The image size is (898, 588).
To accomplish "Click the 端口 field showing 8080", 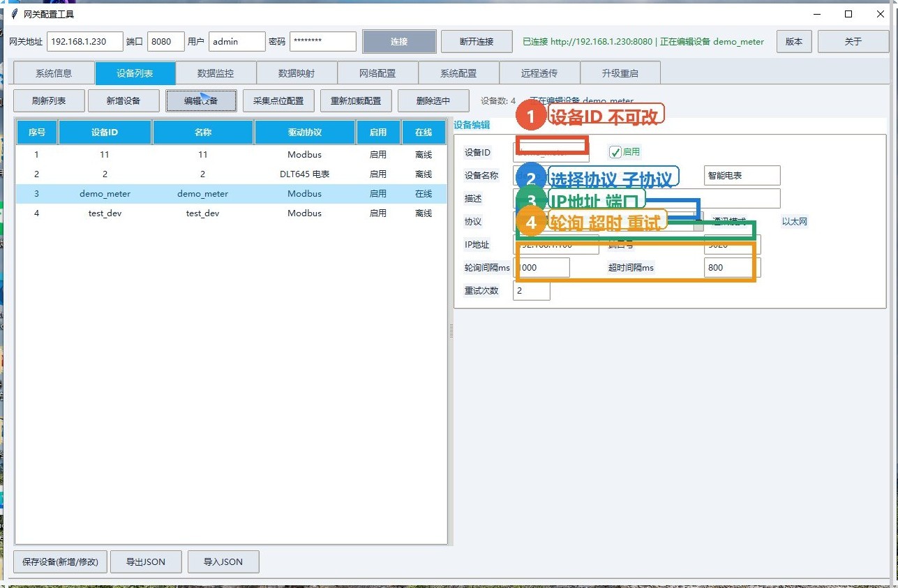I will tap(166, 42).
